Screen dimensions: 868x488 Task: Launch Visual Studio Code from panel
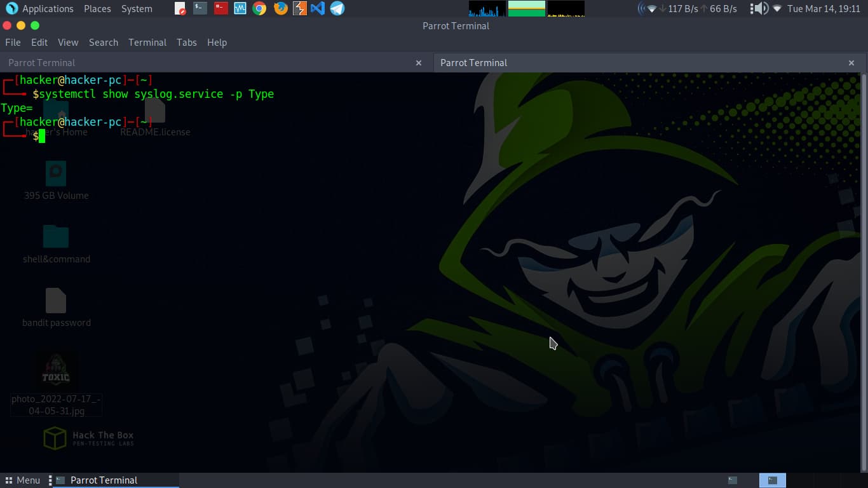(318, 9)
